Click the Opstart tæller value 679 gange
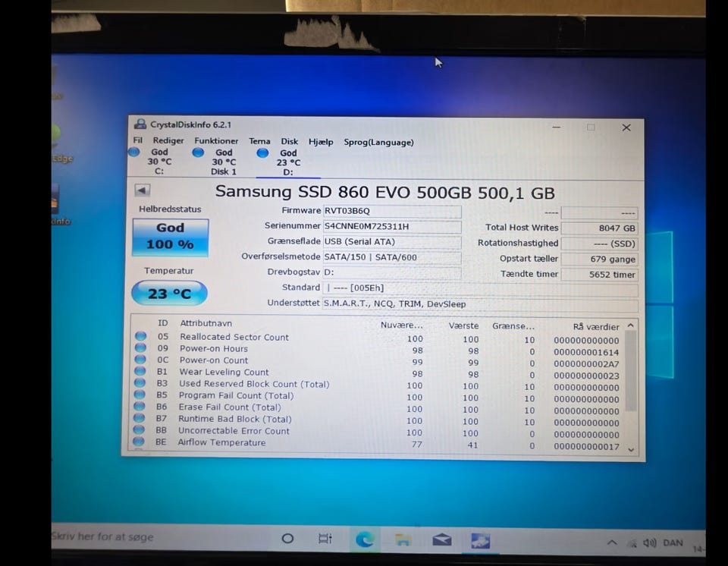This screenshot has height=566, width=728. (x=599, y=259)
